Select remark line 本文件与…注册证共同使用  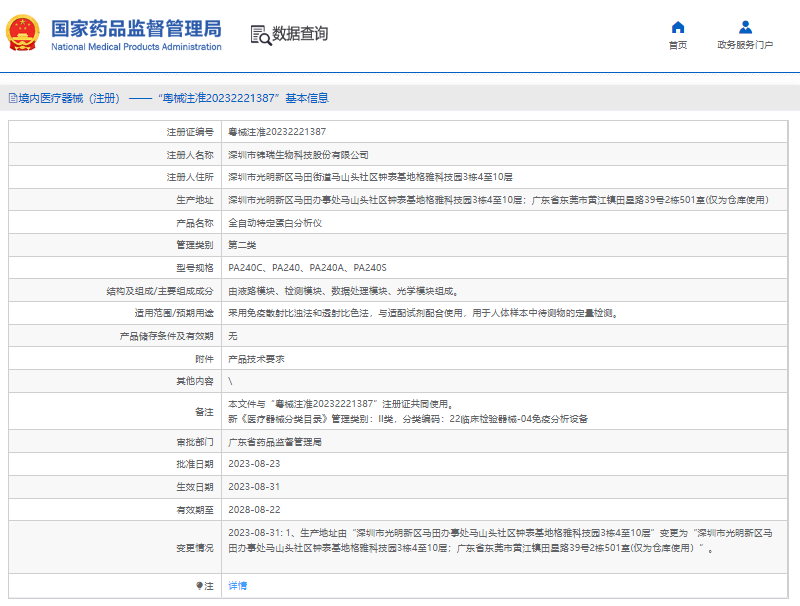click(x=341, y=404)
